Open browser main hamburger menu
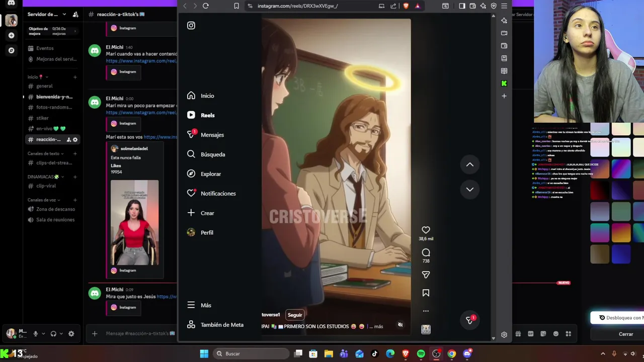Image resolution: width=644 pixels, height=362 pixels. pyautogui.click(x=504, y=6)
